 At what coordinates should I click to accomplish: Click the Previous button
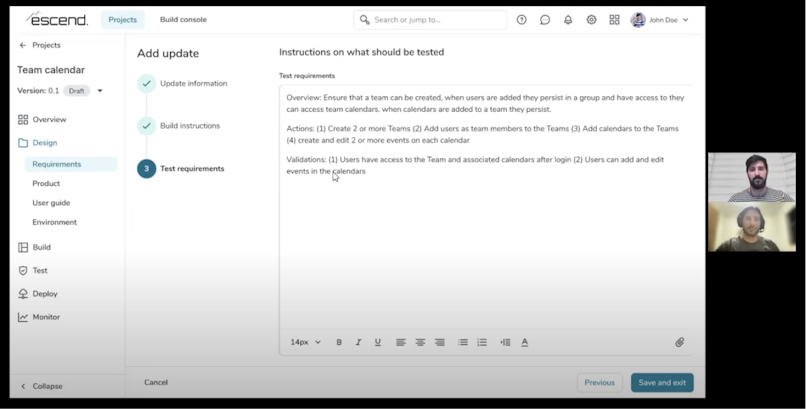pyautogui.click(x=599, y=383)
